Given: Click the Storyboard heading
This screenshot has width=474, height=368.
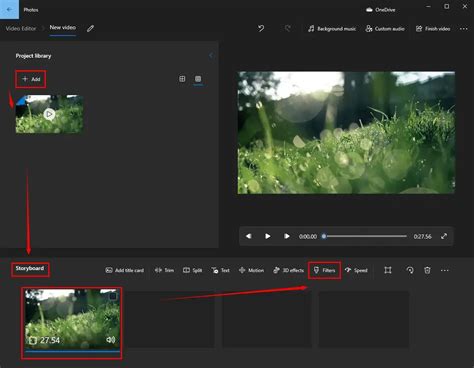Looking at the screenshot, I should pyautogui.click(x=30, y=268).
